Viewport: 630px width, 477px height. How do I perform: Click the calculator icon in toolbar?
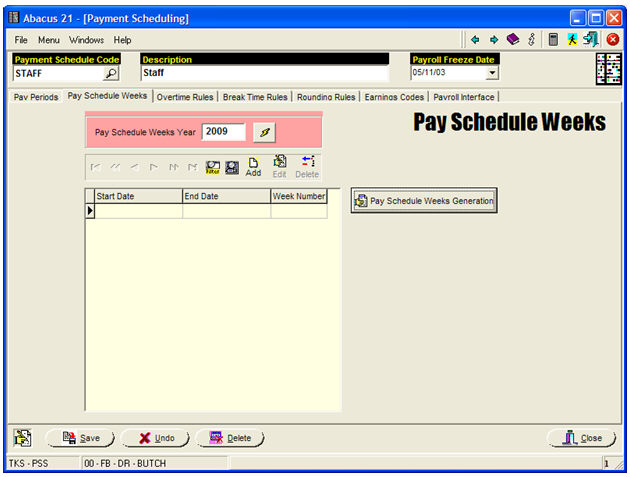pyautogui.click(x=552, y=40)
